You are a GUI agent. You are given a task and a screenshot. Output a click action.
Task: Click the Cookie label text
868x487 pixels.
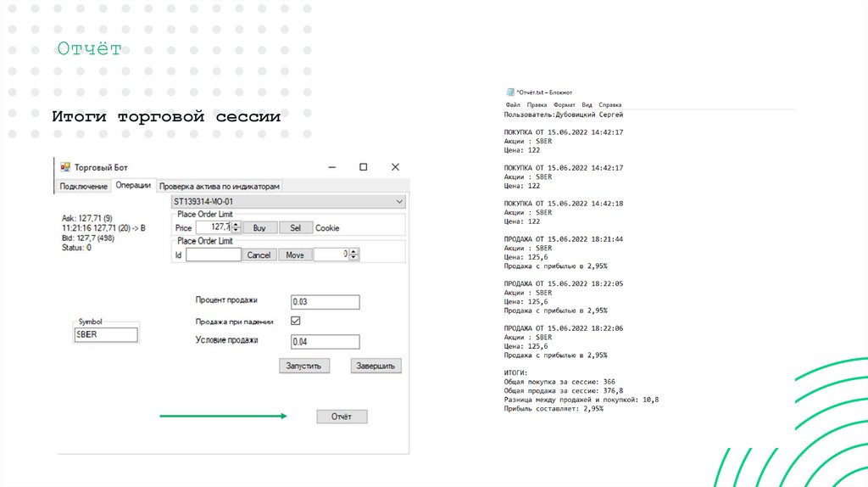[x=327, y=227]
